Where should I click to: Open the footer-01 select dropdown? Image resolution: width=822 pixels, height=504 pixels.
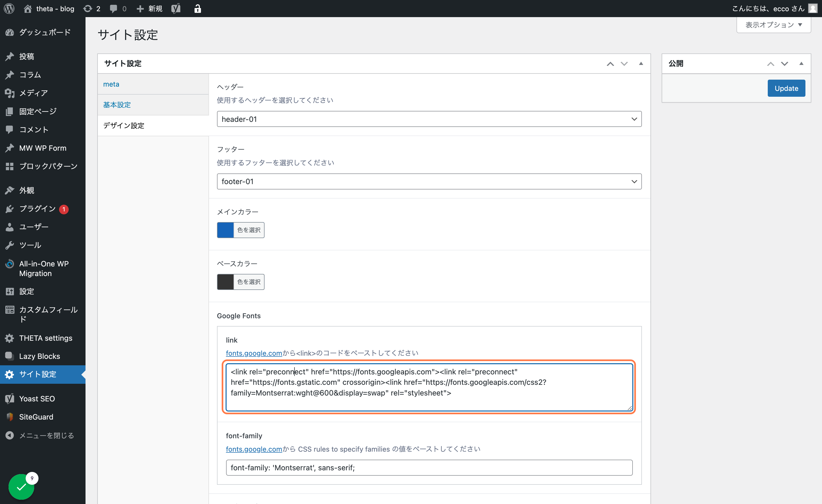[429, 181]
